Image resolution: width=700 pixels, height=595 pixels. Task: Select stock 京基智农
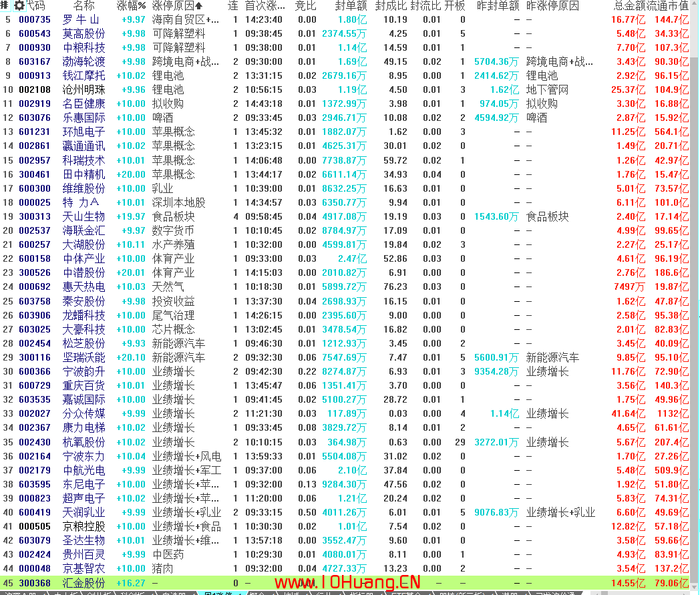coord(84,568)
